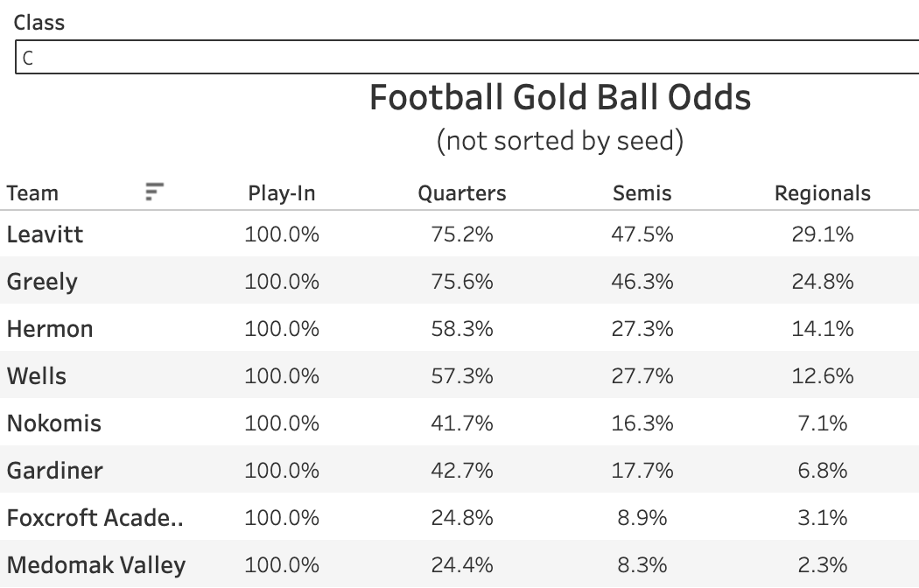919x588 pixels.
Task: Select Medomak Valley's 24.4% Quarters cell
Action: point(461,565)
